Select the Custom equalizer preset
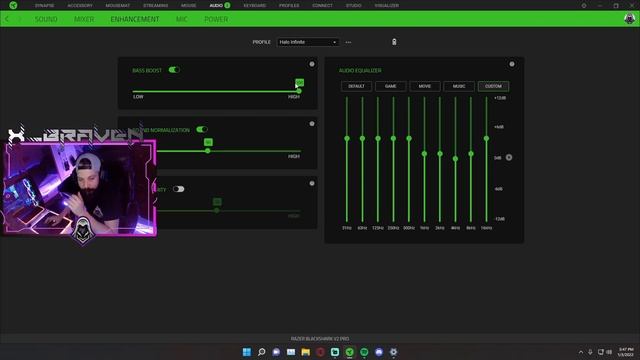This screenshot has height=360, width=640. (x=493, y=86)
